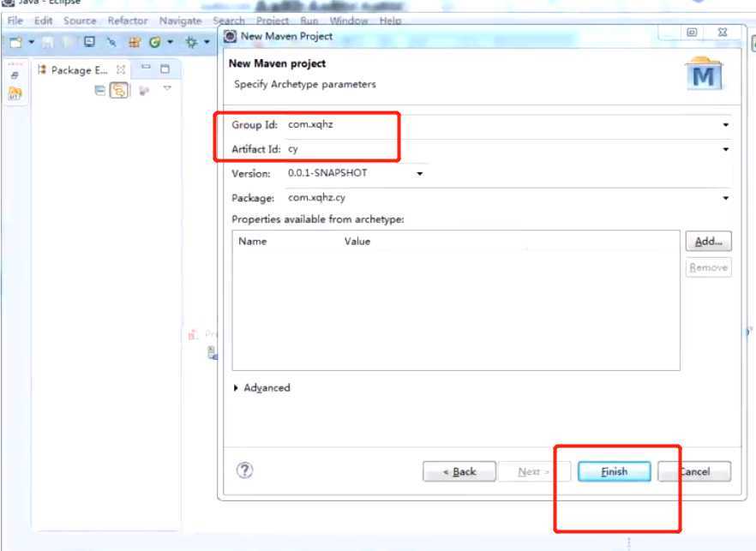Image resolution: width=756 pixels, height=551 pixels.
Task: Click the Back button
Action: 459,471
